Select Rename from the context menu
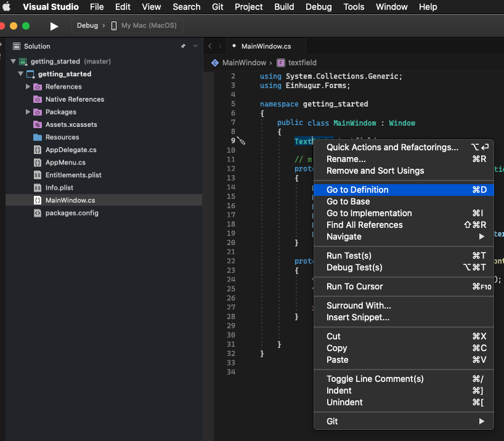Screen dimensions: 504x441 (x=404, y=159)
